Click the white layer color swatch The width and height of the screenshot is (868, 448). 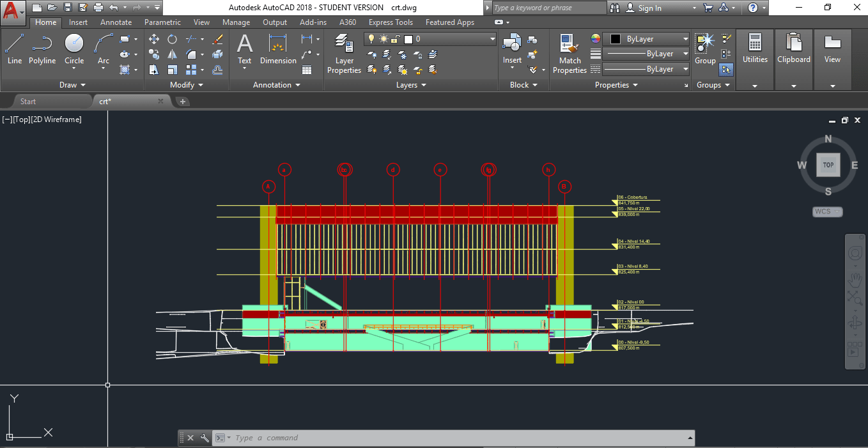[x=408, y=39]
